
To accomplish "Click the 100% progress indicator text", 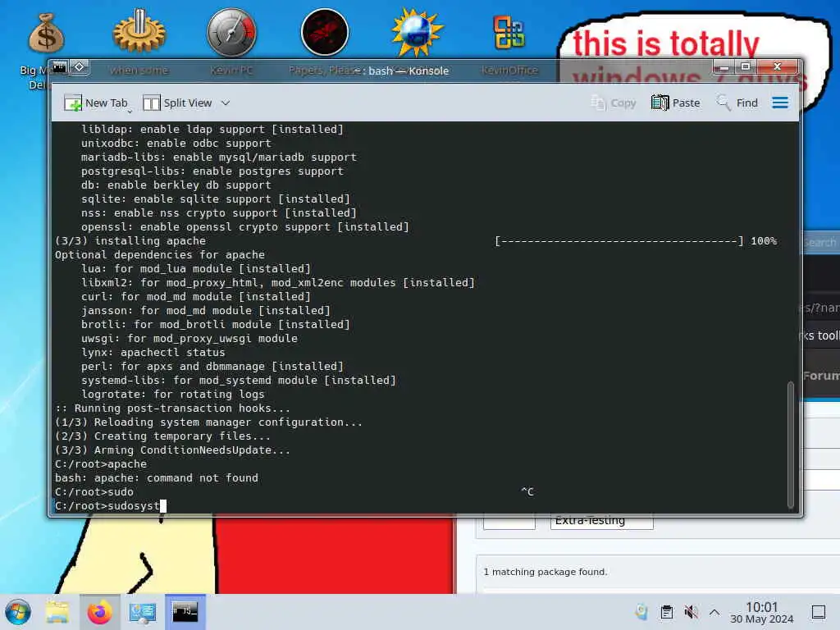I will [x=764, y=241].
